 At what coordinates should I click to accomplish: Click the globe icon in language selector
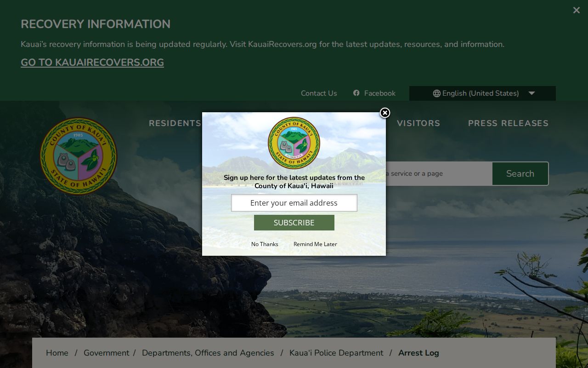click(436, 93)
